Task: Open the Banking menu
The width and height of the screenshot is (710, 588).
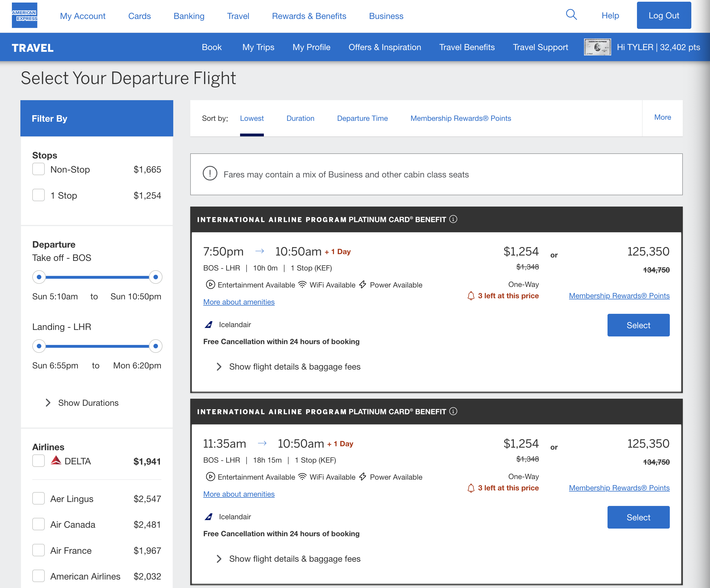Action: coord(189,16)
